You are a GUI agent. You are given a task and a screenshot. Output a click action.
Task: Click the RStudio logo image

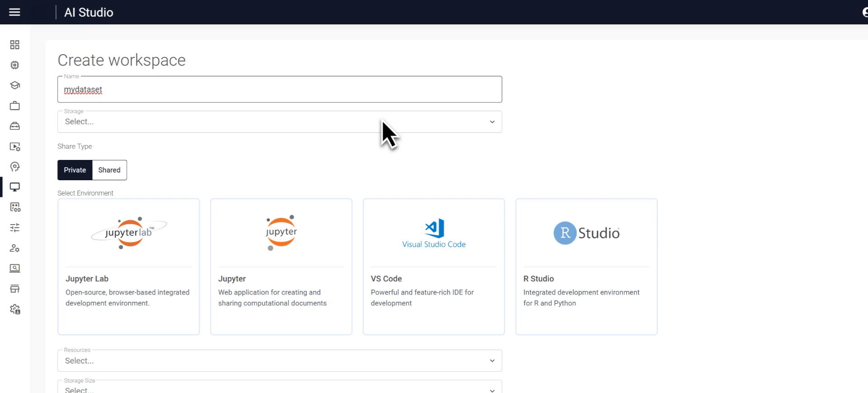click(x=586, y=233)
